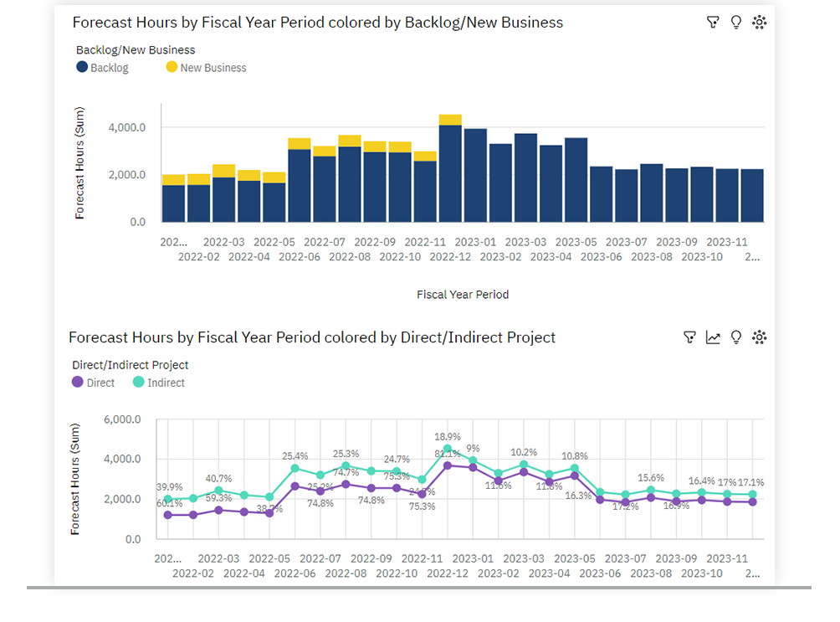Open filter icon on Backlog/New Business chart
840x622 pixels.
(713, 22)
